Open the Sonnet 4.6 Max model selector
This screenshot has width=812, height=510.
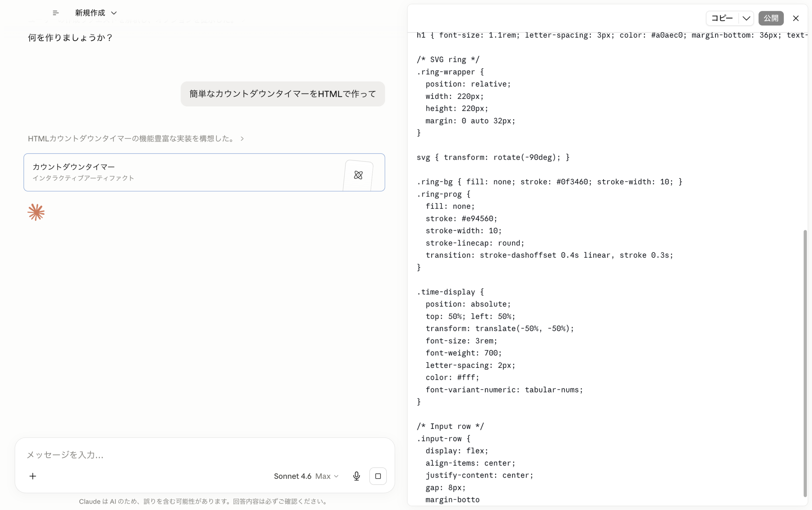coord(306,476)
